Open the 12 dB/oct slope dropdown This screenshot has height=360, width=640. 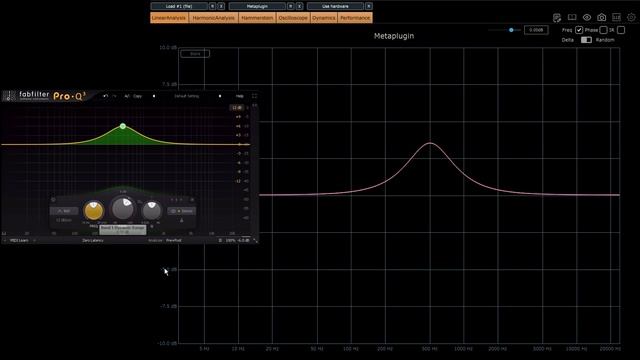(x=64, y=220)
